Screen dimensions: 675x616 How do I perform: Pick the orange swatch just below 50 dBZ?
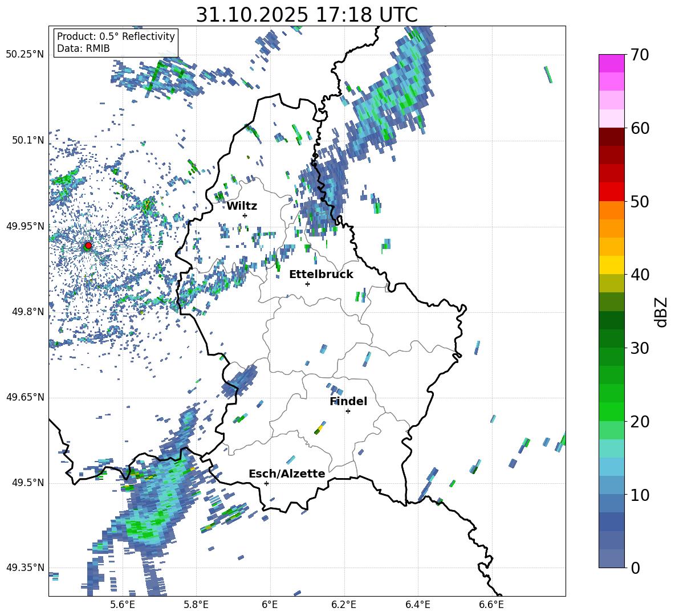coord(611,210)
